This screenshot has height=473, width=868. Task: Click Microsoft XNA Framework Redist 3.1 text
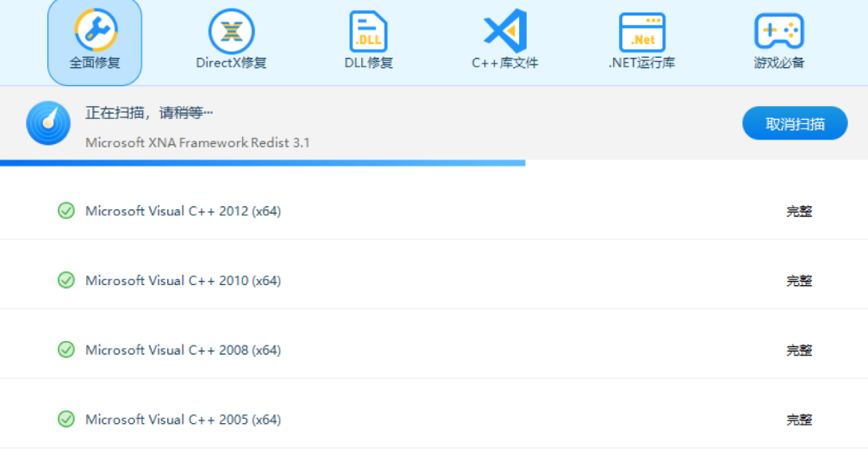(x=197, y=143)
